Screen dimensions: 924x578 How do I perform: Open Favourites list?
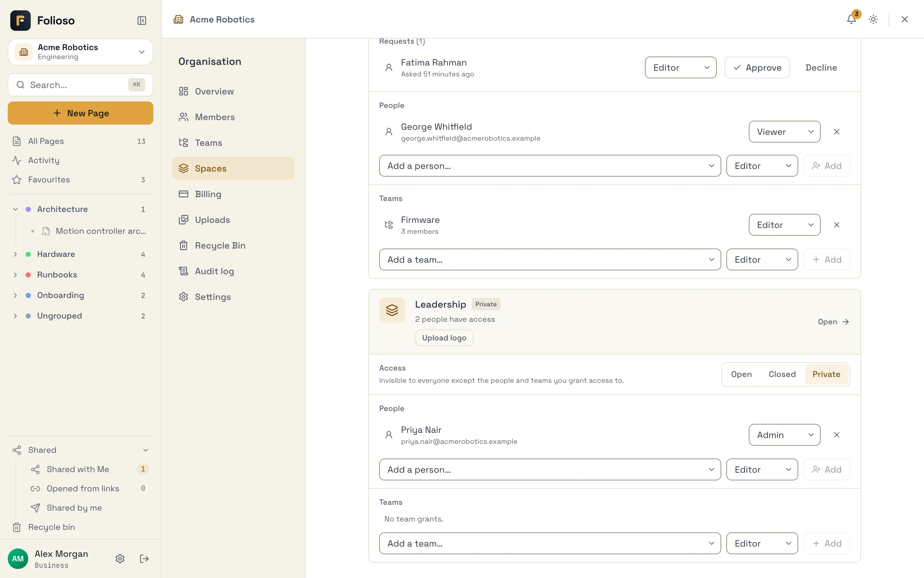pyautogui.click(x=81, y=180)
